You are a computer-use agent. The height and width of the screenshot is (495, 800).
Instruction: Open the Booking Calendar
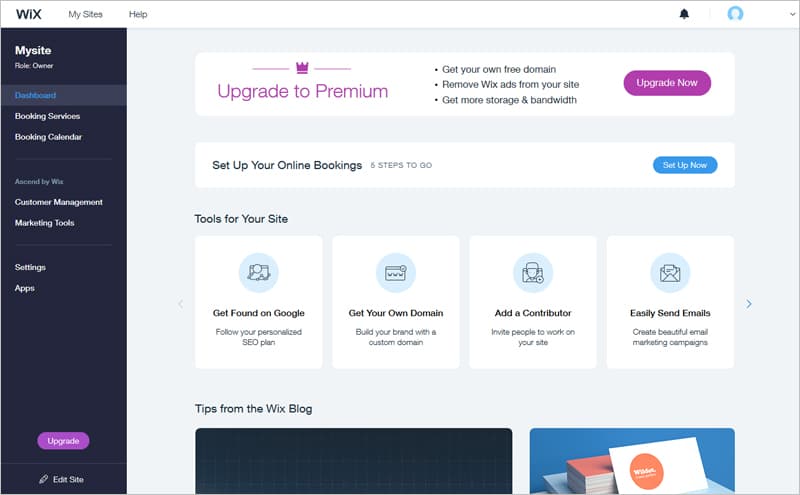click(x=48, y=137)
